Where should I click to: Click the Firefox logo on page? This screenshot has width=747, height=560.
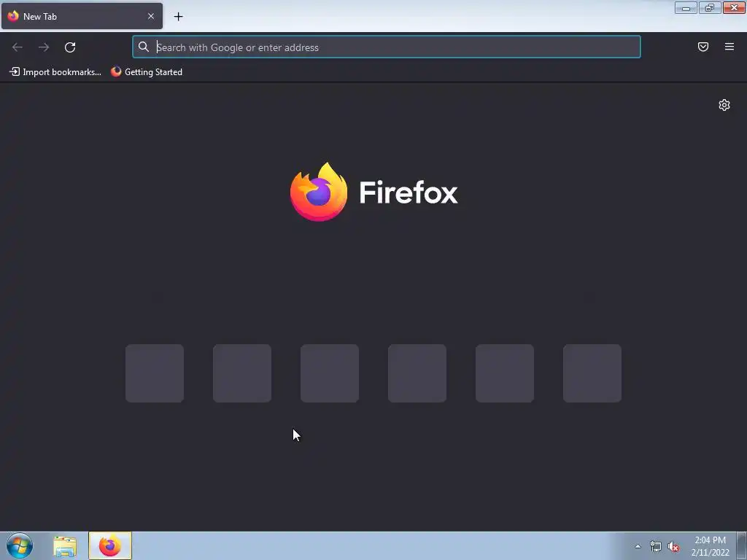[374, 192]
